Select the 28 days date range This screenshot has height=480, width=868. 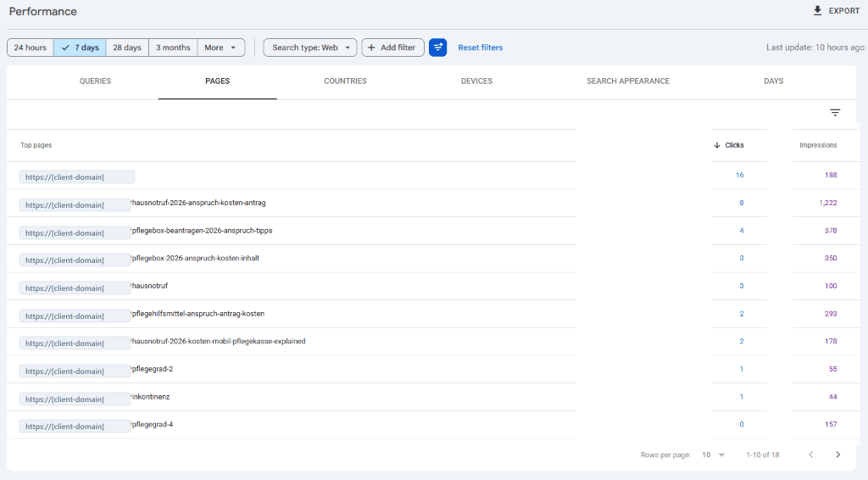(x=127, y=47)
